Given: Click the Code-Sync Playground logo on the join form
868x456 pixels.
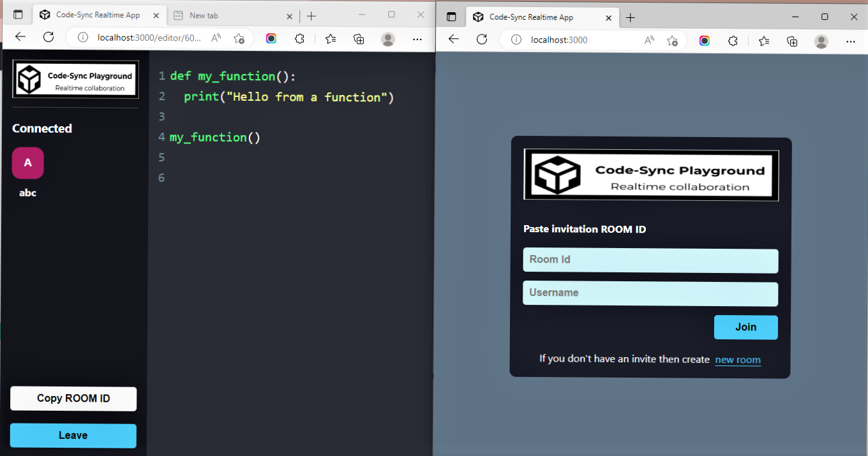Looking at the screenshot, I should 651,175.
